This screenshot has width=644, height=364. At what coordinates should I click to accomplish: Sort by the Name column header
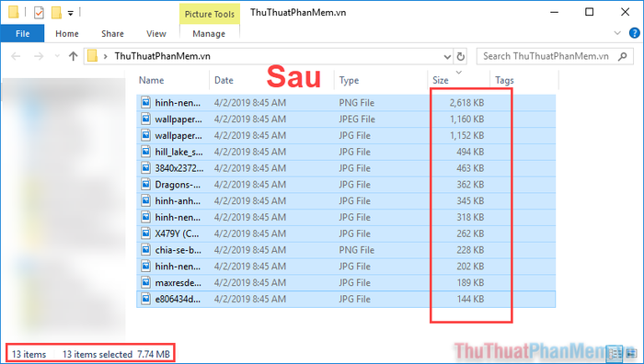(x=151, y=81)
